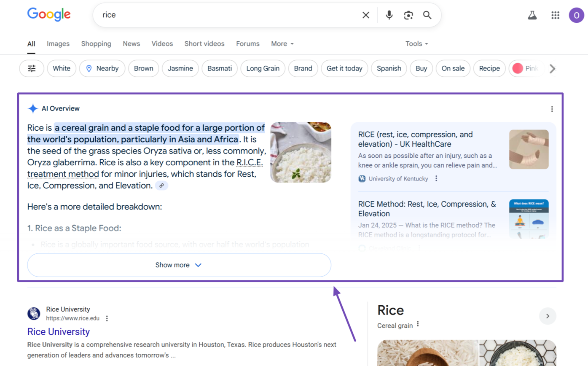The height and width of the screenshot is (366, 588).
Task: Click the bowl of rice thumbnail in AI Overview
Action: pos(301,152)
